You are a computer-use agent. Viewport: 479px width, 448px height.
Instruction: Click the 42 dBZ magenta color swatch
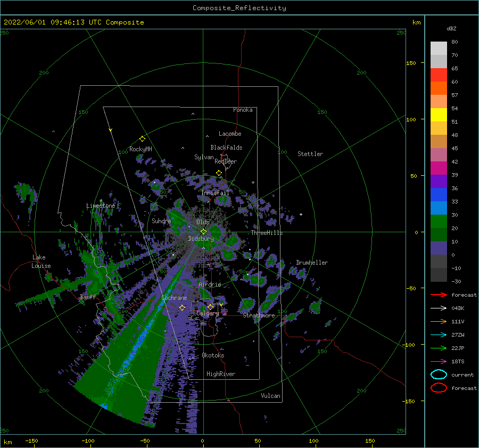click(439, 168)
